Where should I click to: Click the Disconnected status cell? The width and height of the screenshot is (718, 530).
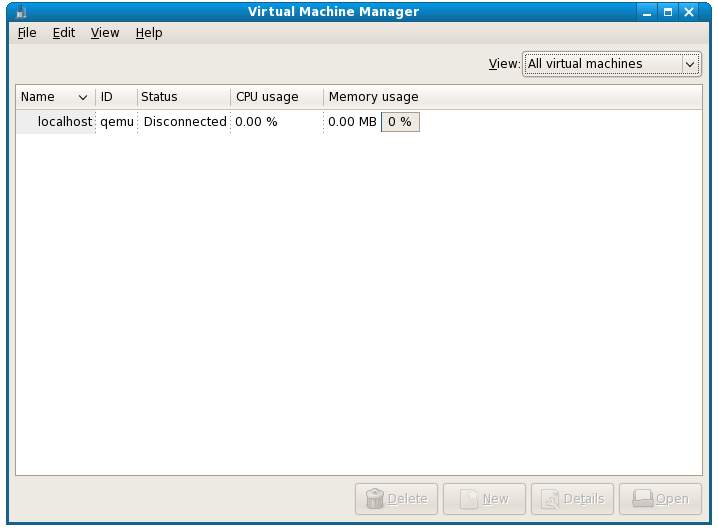pyautogui.click(x=185, y=122)
